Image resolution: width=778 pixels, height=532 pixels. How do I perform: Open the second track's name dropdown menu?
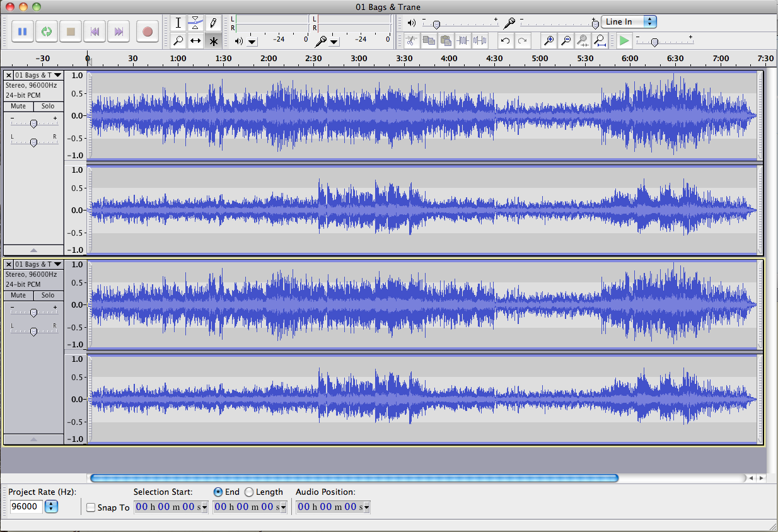pyautogui.click(x=38, y=264)
